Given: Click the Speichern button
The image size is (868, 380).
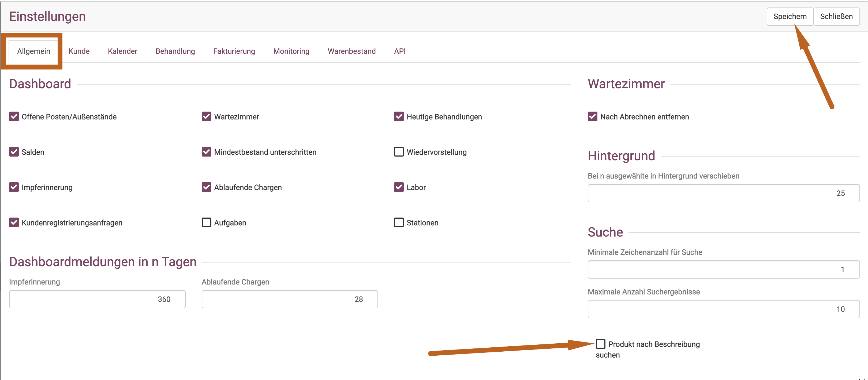Looking at the screenshot, I should 790,17.
